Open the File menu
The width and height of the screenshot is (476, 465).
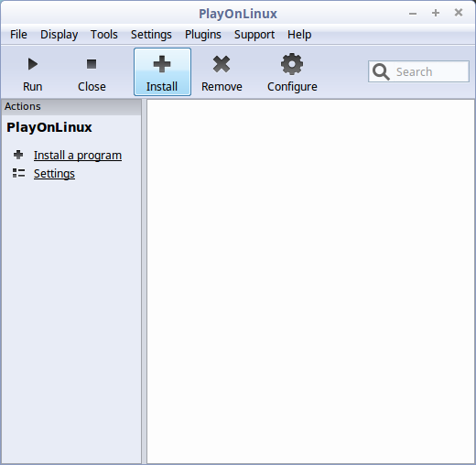[x=18, y=35]
